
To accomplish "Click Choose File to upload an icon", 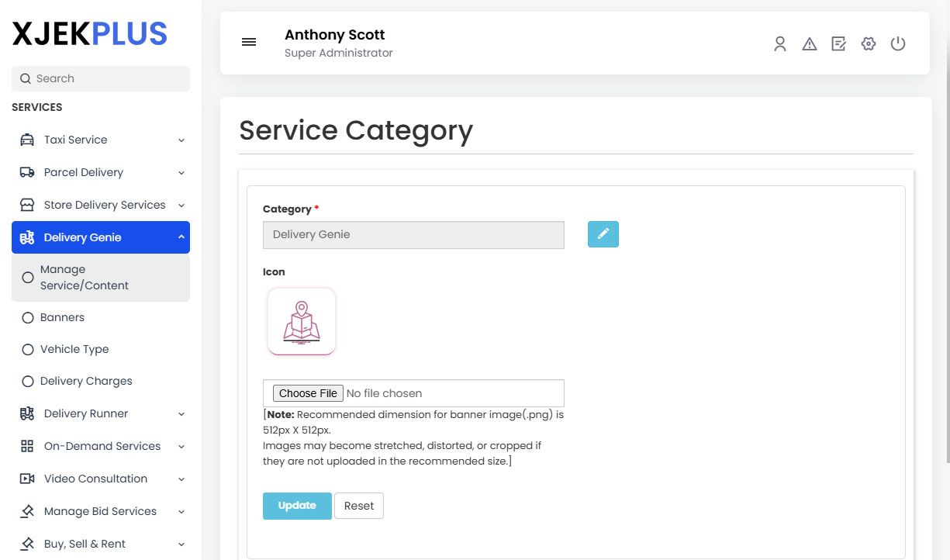I will (x=307, y=392).
